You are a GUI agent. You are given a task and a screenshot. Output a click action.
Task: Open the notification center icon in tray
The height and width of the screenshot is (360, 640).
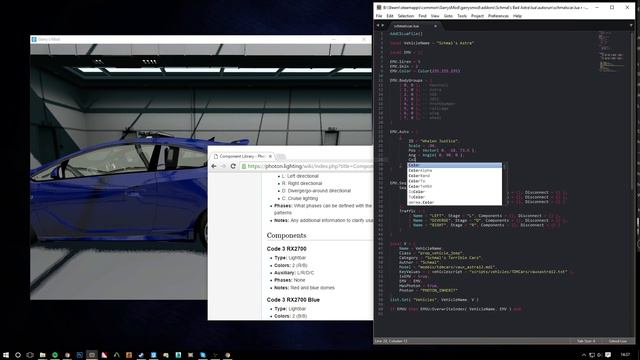coord(608,355)
